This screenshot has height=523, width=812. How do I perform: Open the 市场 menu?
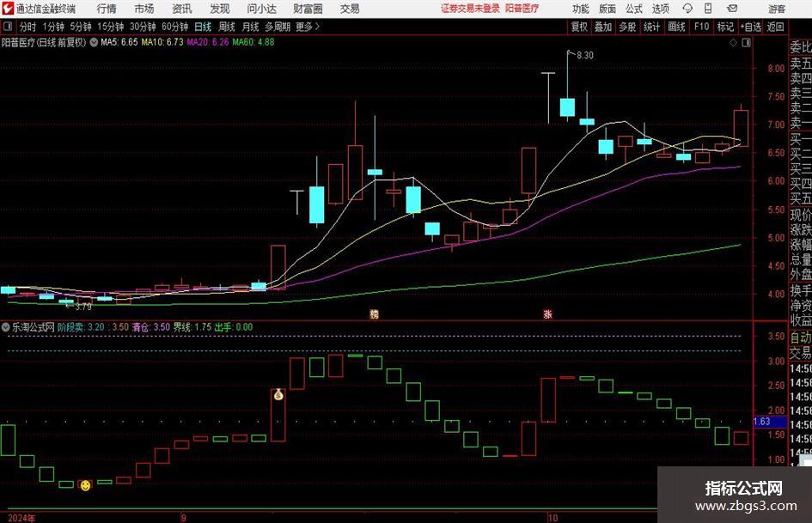144,9
